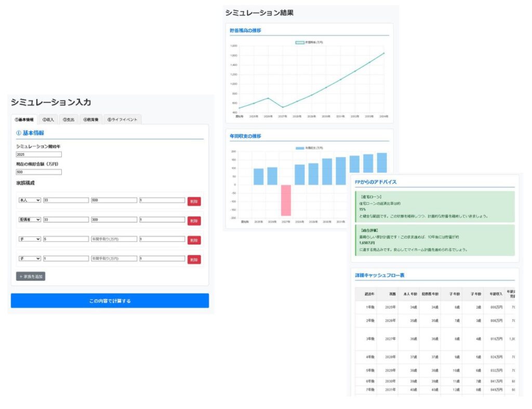The width and height of the screenshot is (532, 409).
Task: Expand the 配偶者 relationship dropdown
Action: point(29,220)
